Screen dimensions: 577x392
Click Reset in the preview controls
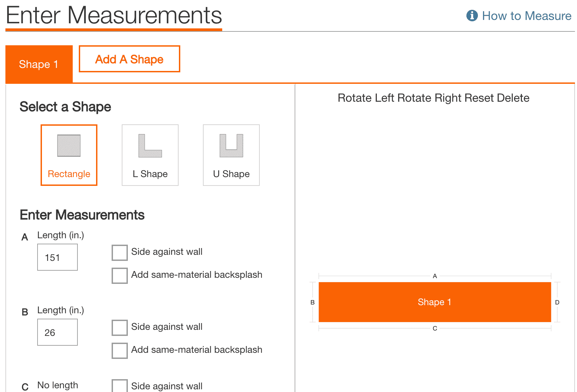479,98
